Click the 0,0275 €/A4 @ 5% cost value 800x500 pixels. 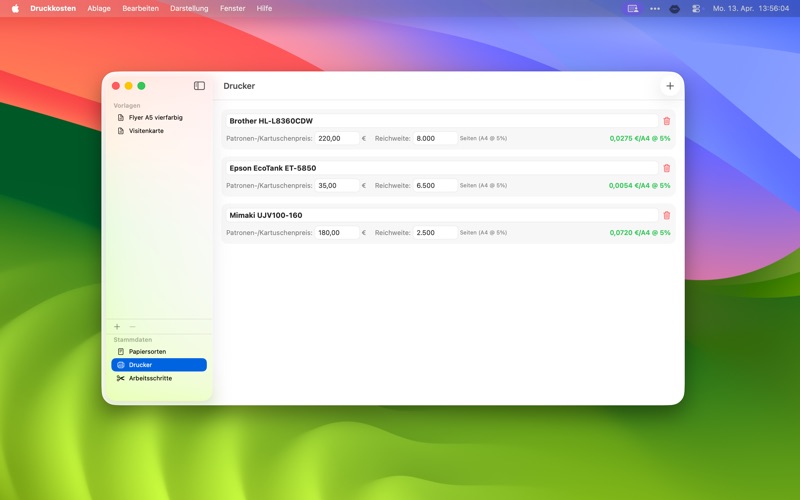pos(640,138)
